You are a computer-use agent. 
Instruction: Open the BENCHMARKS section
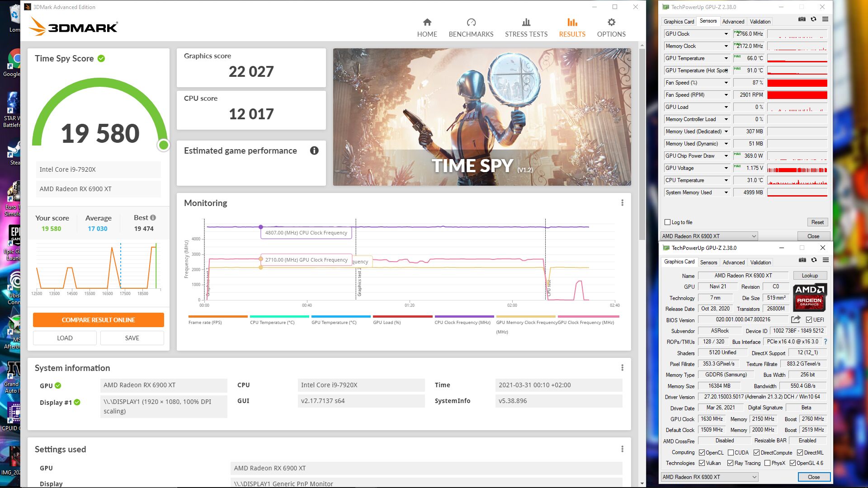(471, 28)
